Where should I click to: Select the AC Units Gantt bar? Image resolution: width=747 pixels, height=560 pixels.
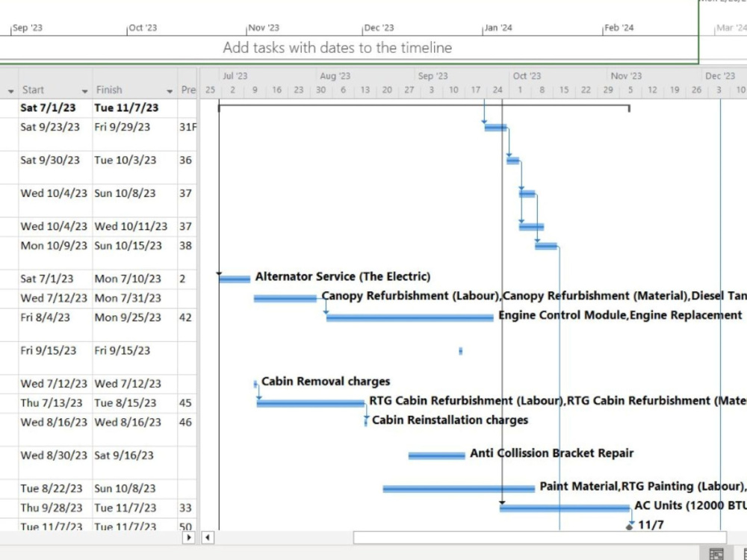pos(565,508)
